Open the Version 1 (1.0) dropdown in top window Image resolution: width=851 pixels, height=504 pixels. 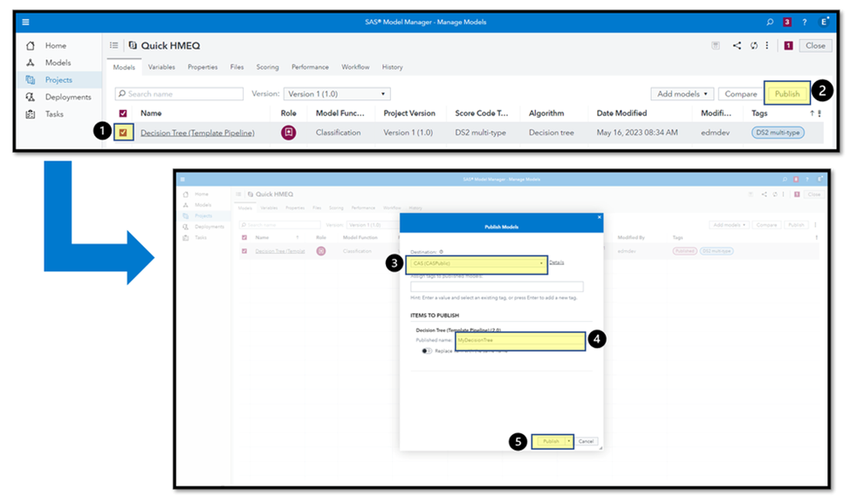(x=337, y=94)
